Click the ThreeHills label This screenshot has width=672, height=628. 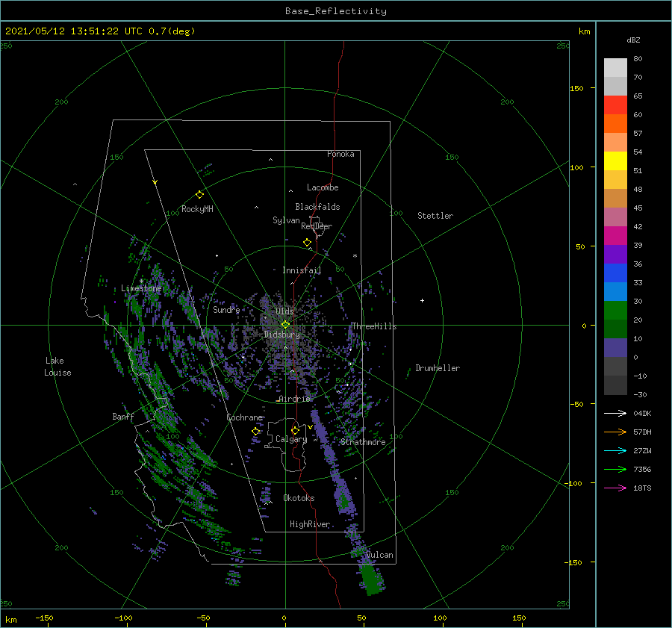374,326
